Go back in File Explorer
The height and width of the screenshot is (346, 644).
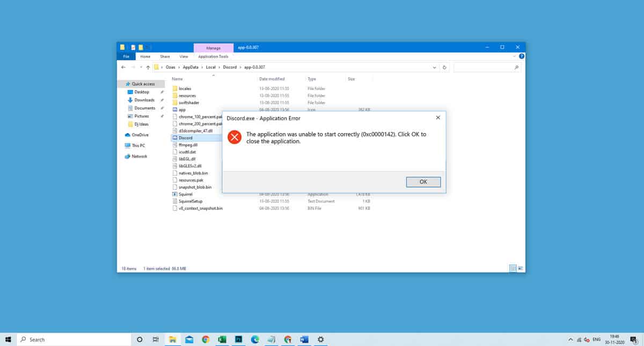[x=123, y=68]
